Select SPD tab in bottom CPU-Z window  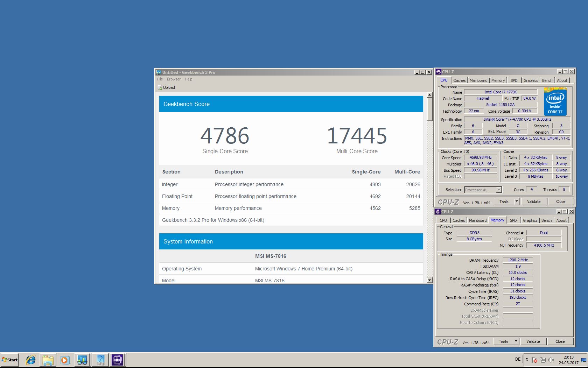click(x=513, y=220)
